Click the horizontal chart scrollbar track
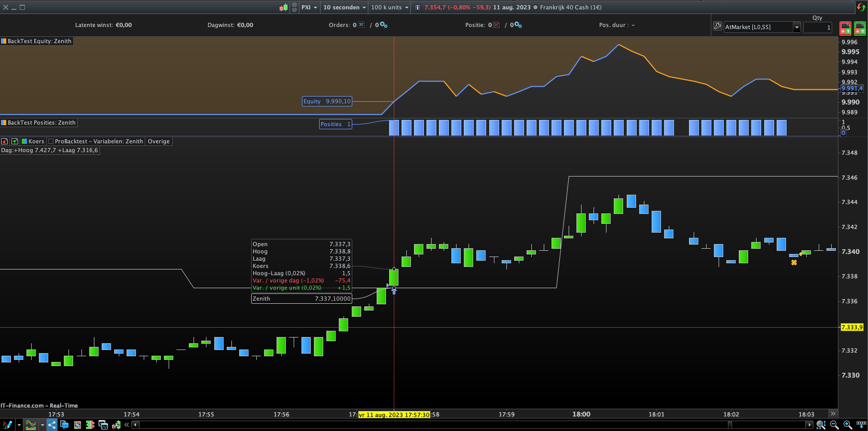The image size is (868, 431). 472,425
